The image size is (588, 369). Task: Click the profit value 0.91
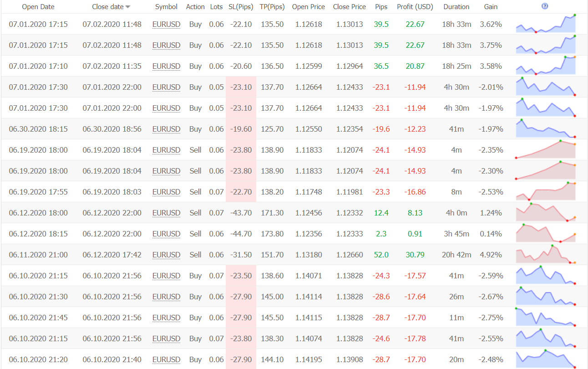415,234
